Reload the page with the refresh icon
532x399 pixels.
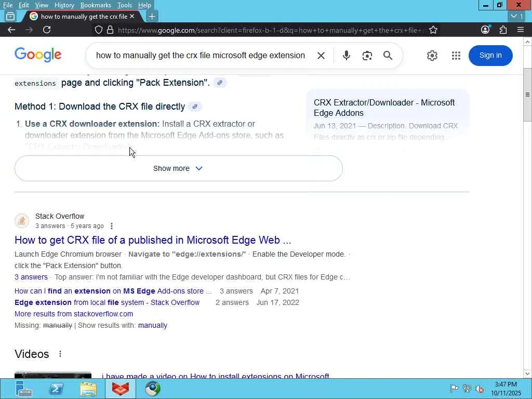pyautogui.click(x=47, y=30)
